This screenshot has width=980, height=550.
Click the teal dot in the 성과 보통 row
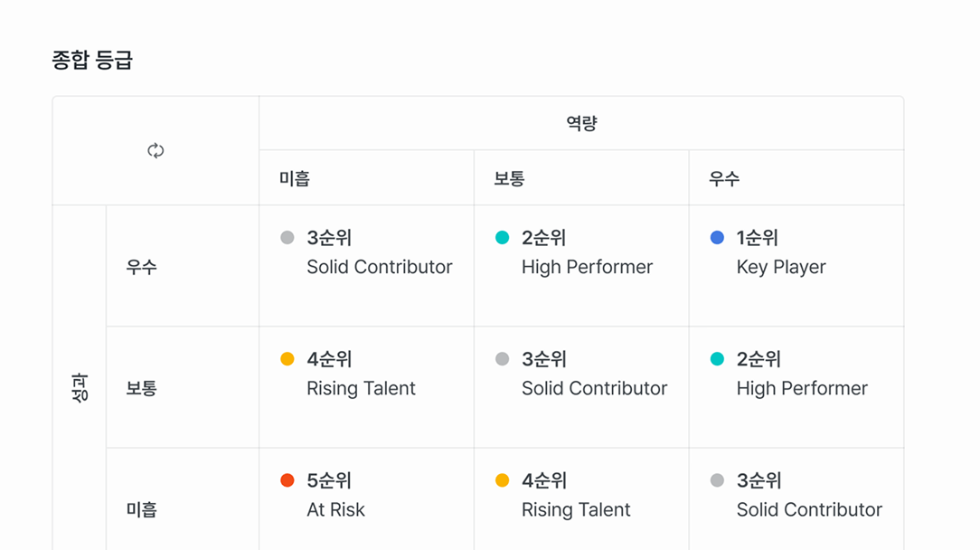(717, 359)
